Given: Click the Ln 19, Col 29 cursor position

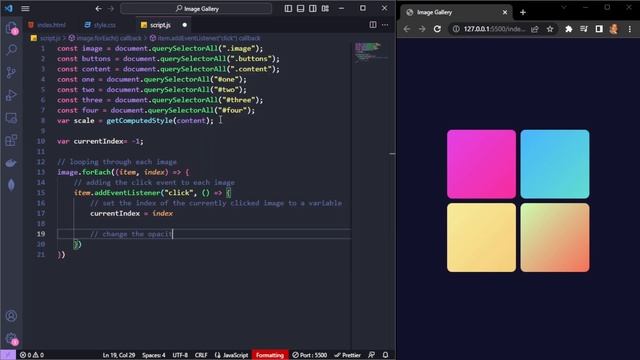Looking at the screenshot, I should coord(119,355).
